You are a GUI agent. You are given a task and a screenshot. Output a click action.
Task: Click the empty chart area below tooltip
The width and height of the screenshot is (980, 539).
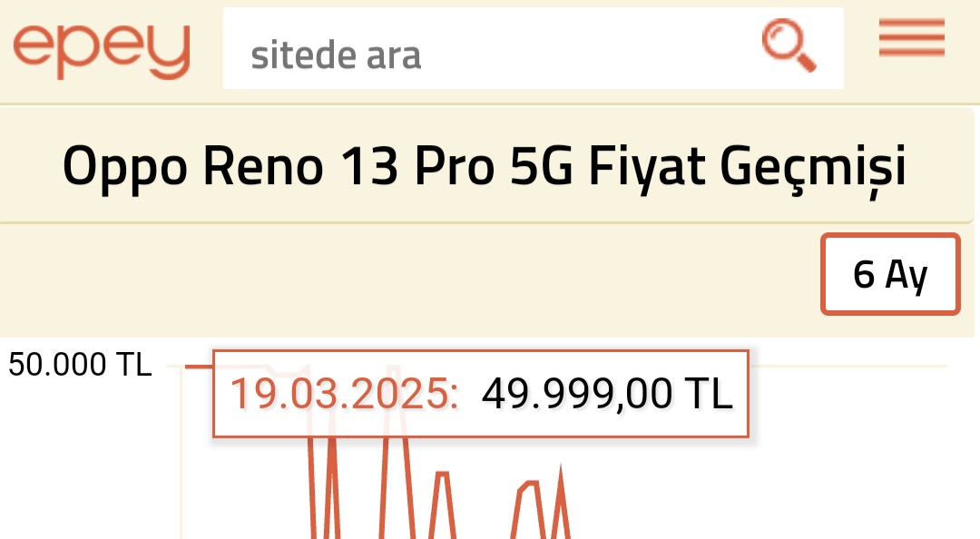(x=750, y=487)
